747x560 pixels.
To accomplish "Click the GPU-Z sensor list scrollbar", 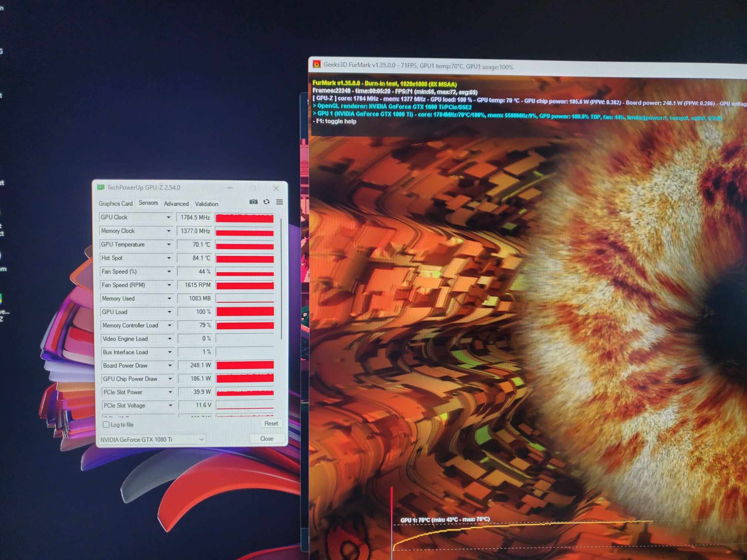I will [281, 278].
